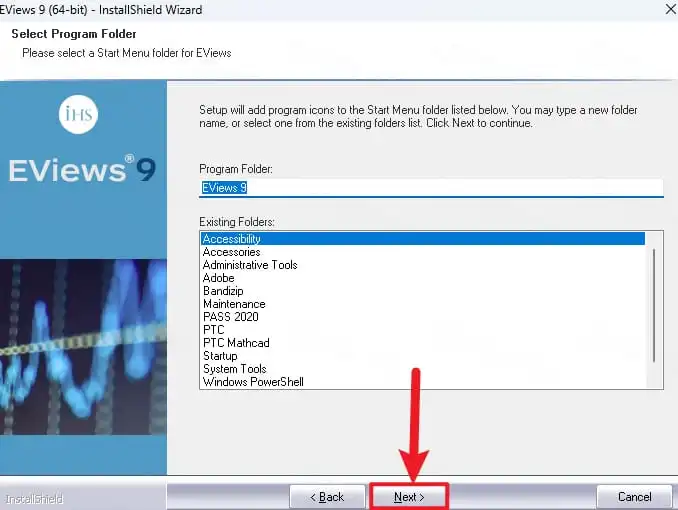The image size is (678, 510).
Task: Pick Bandizip in the Existing Folders list
Action: tap(423, 291)
